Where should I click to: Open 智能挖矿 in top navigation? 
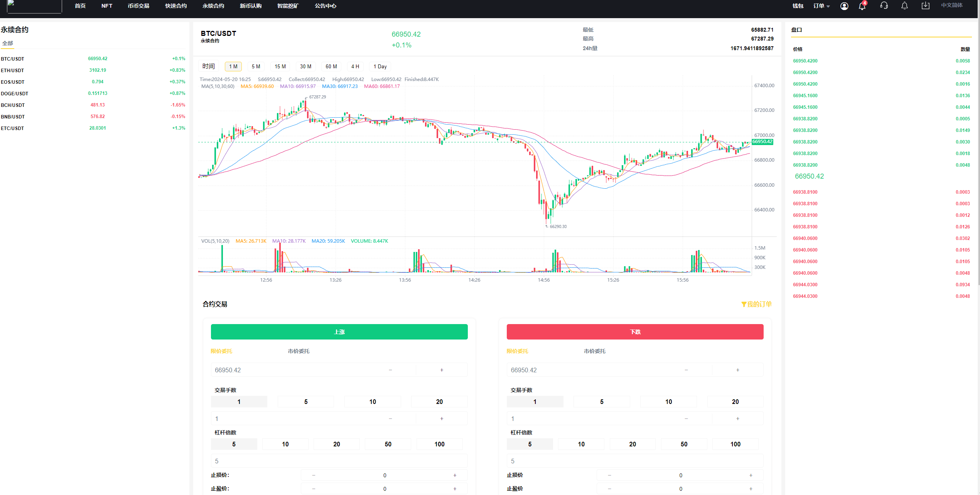coord(288,6)
